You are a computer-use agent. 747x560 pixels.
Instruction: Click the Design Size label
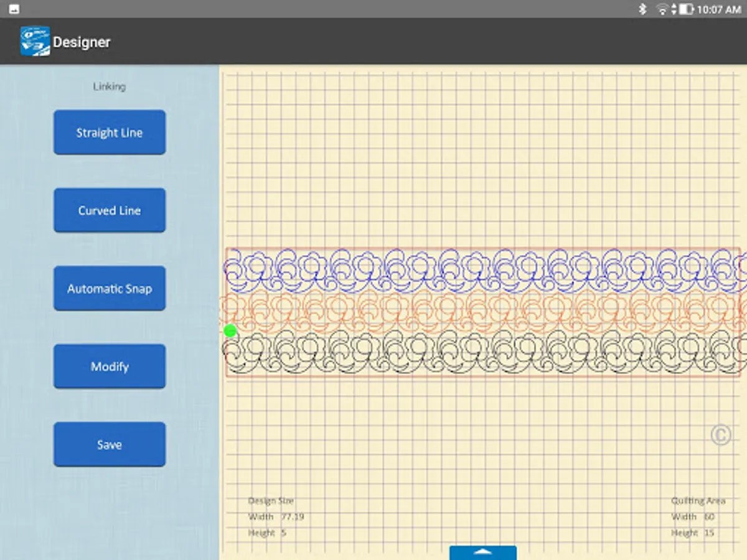(x=271, y=500)
